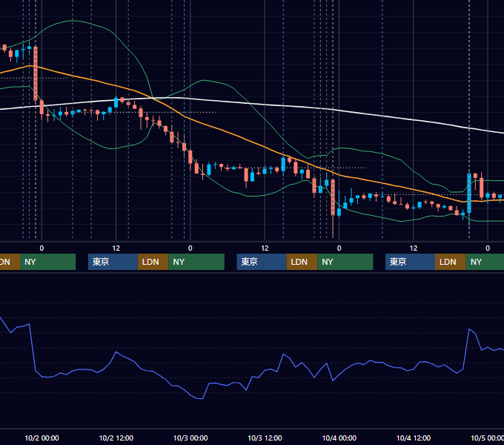Click the 10/4 12:00 time axis label
The width and height of the screenshot is (504, 445).
(x=414, y=438)
